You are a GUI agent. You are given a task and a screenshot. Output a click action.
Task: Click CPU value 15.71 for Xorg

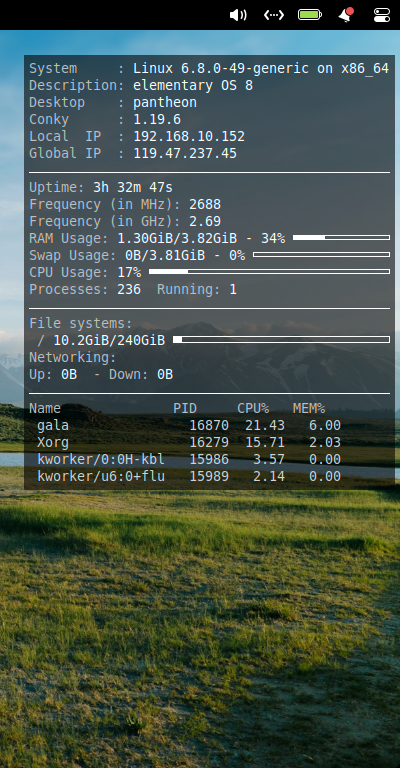[265, 442]
